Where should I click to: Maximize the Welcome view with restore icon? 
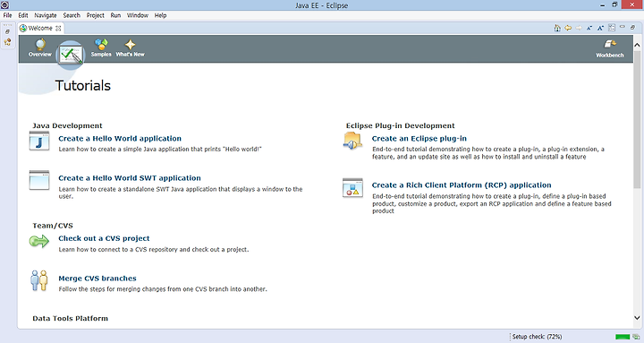[633, 27]
